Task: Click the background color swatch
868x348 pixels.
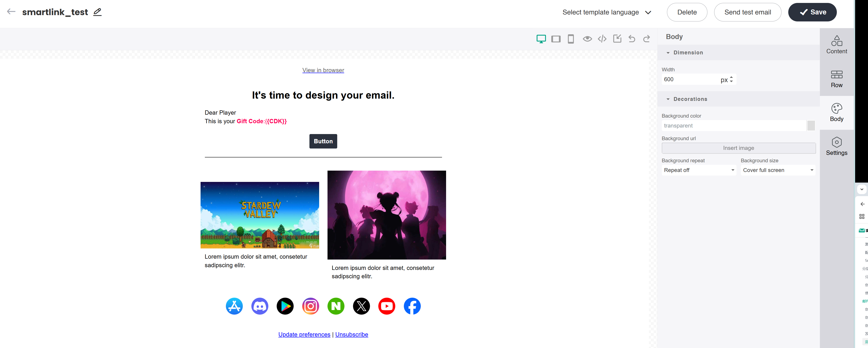Action: coord(811,126)
